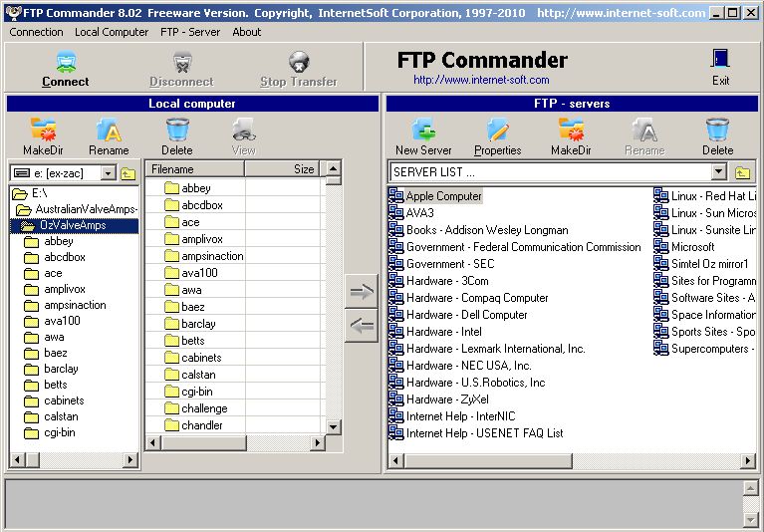The width and height of the screenshot is (764, 532).
Task: Click folder tree scroll right arrow
Action: tap(130, 459)
